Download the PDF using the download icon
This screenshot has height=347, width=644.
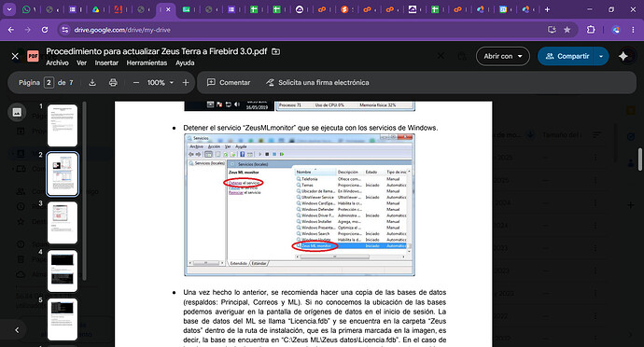tap(92, 82)
